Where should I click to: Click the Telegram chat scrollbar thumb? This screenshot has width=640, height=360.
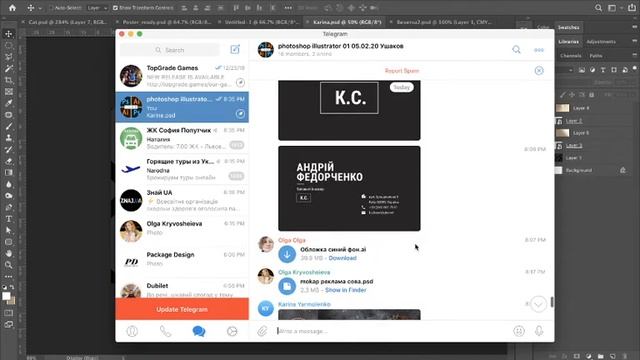click(552, 302)
